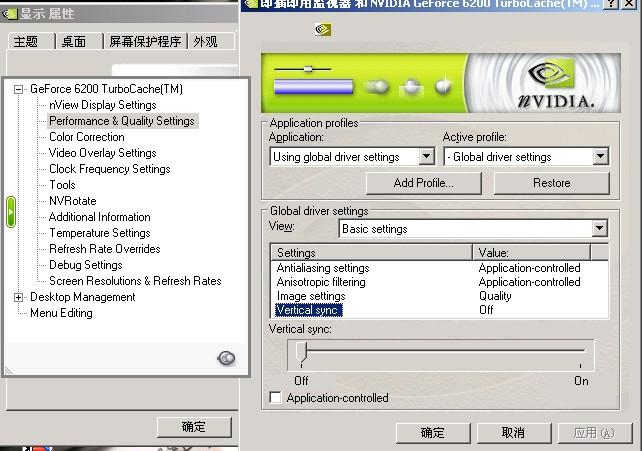Click the Quality value of Image settings
642x451 pixels.
coord(495,296)
